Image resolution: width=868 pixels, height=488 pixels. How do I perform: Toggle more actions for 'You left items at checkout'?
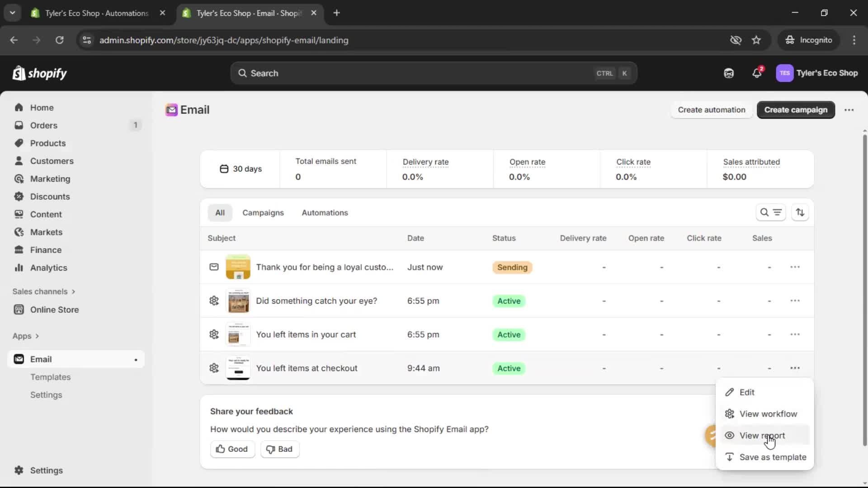point(795,368)
